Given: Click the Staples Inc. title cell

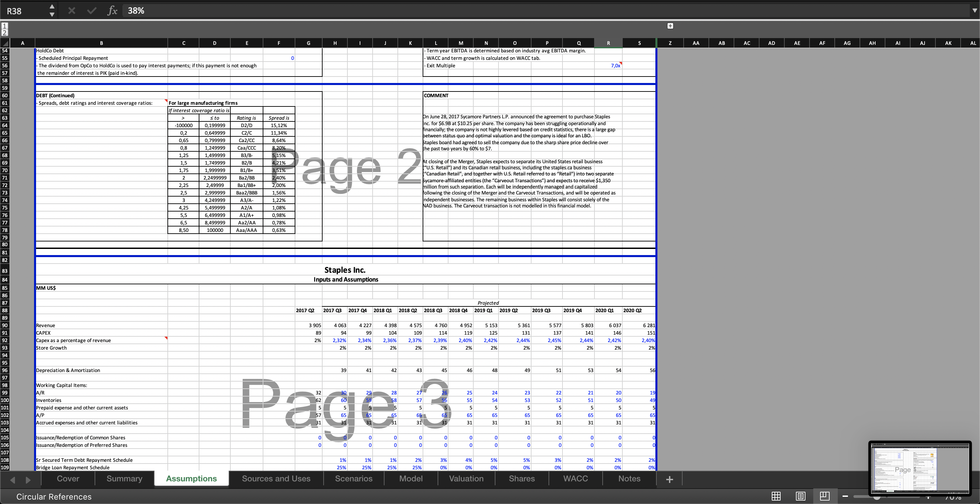Looking at the screenshot, I should click(x=345, y=270).
